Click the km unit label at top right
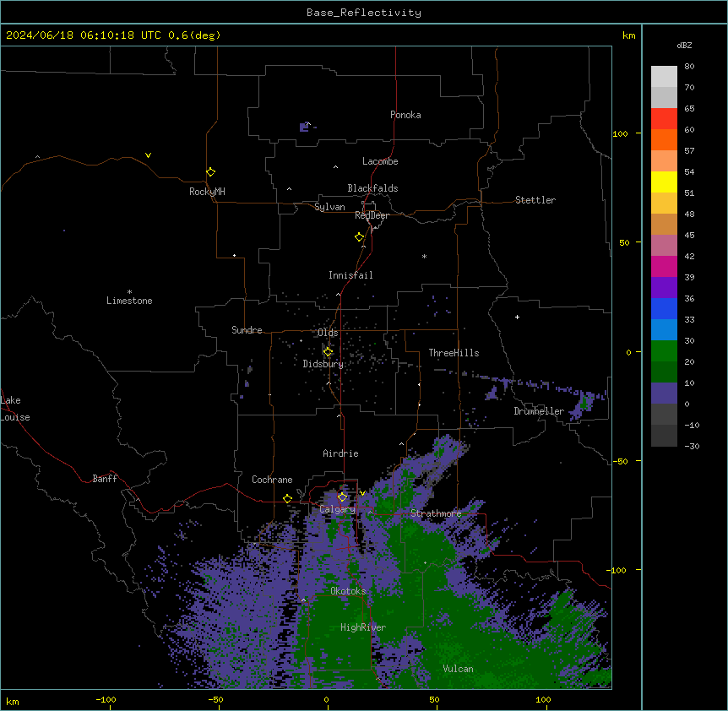 point(629,35)
